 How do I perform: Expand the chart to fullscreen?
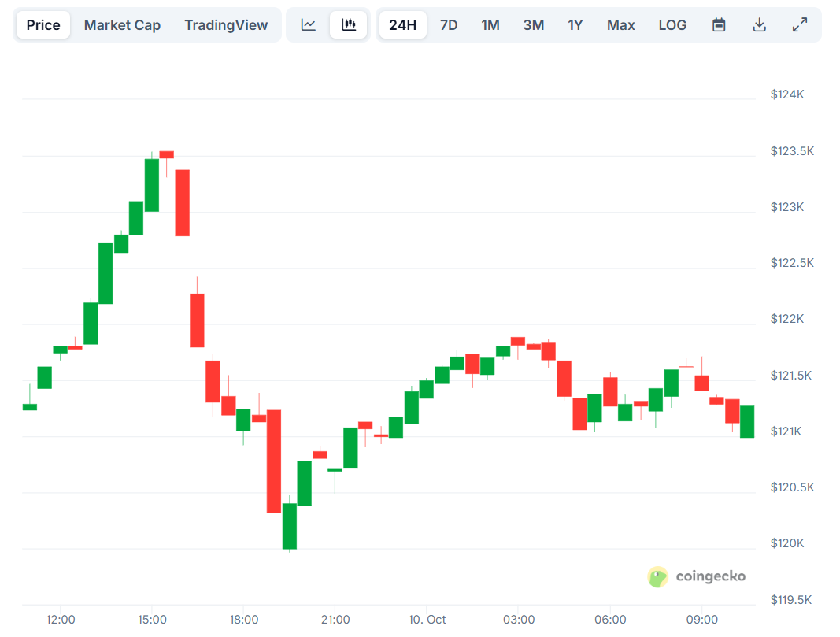[800, 24]
